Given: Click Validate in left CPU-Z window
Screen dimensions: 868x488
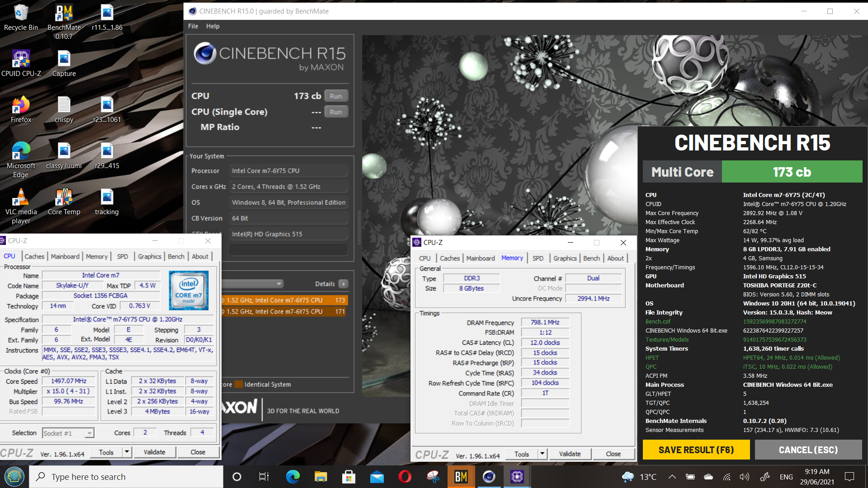Looking at the screenshot, I should point(154,452).
